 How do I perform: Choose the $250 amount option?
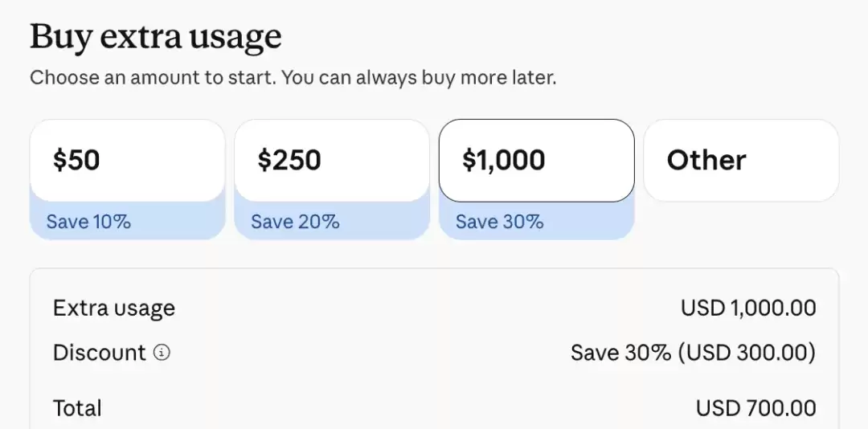(x=332, y=161)
